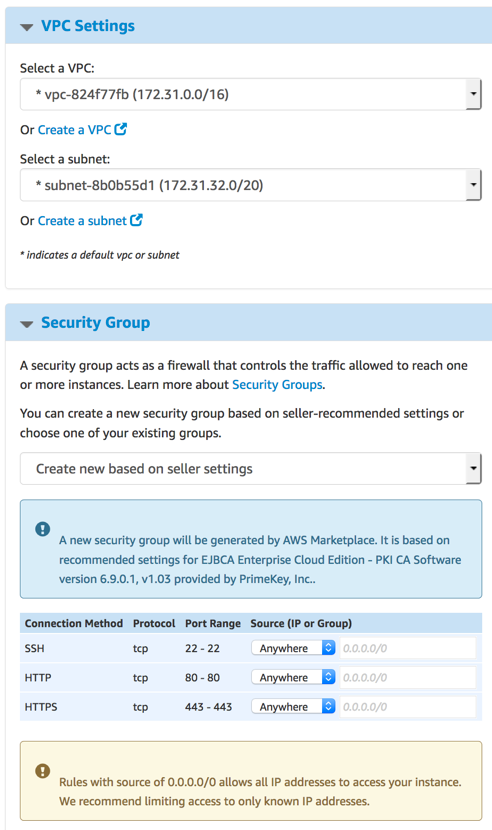This screenshot has height=830, width=492.
Task: Click the Create a subnet link
Action: point(82,221)
